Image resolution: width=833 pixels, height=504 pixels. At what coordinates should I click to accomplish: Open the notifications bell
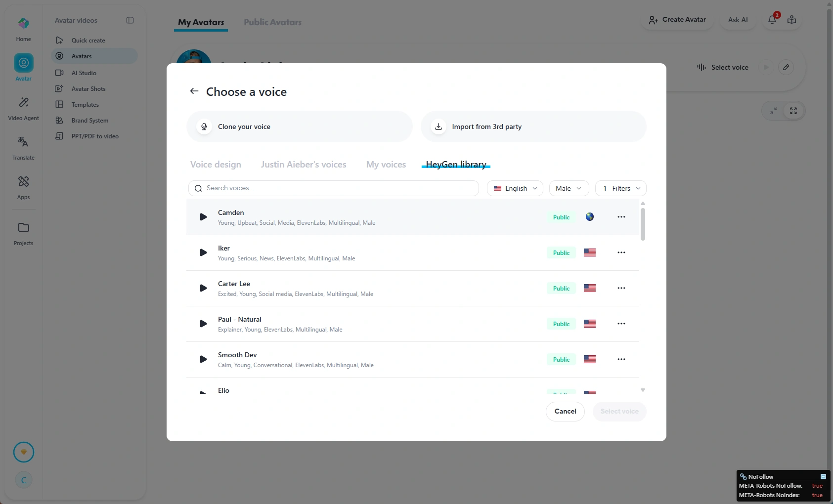click(772, 20)
